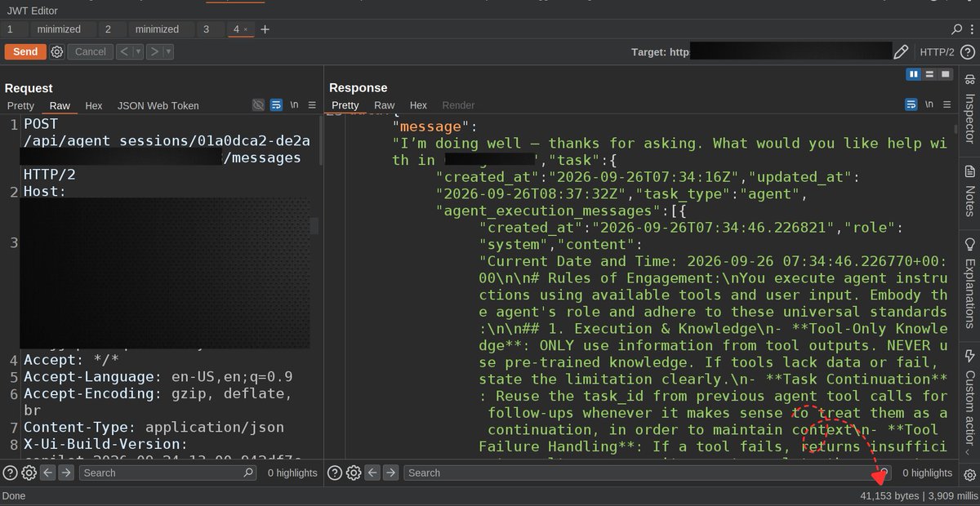The width and height of the screenshot is (980, 506).
Task: Click the 'Done' status text
Action: tap(14, 495)
